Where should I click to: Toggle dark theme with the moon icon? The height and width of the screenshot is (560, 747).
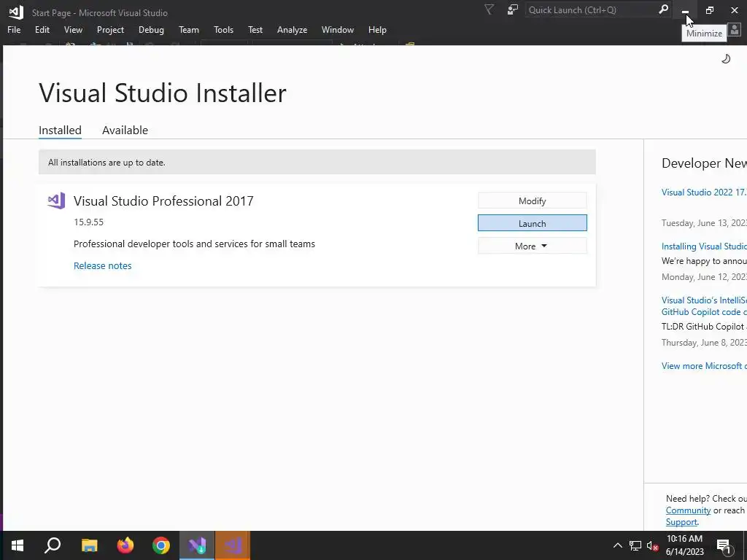pyautogui.click(x=726, y=58)
